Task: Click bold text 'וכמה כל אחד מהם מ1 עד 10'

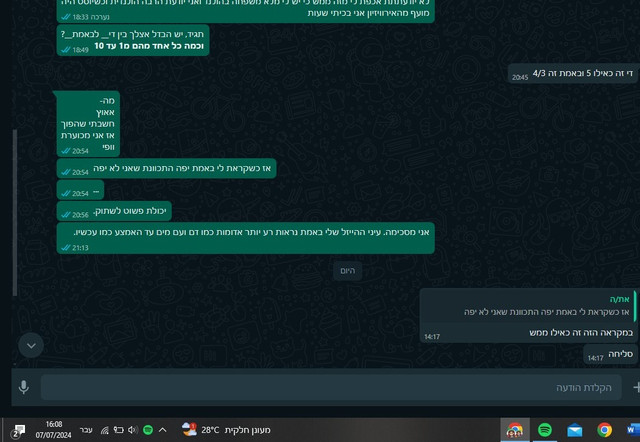Action: (149, 46)
